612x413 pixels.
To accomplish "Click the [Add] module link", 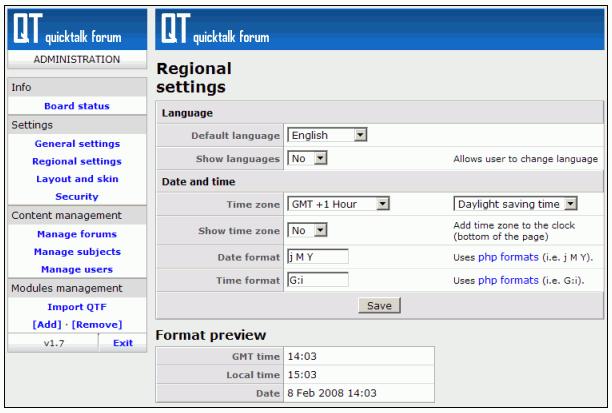I will click(46, 324).
